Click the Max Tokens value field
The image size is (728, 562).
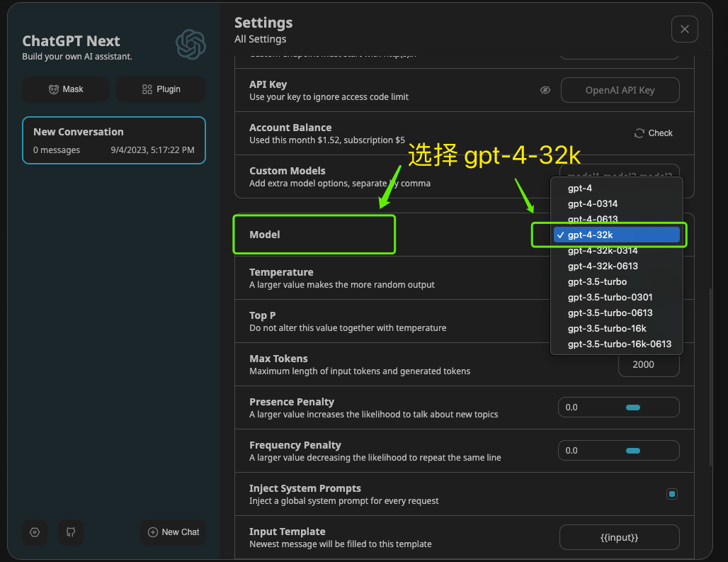[x=649, y=365]
